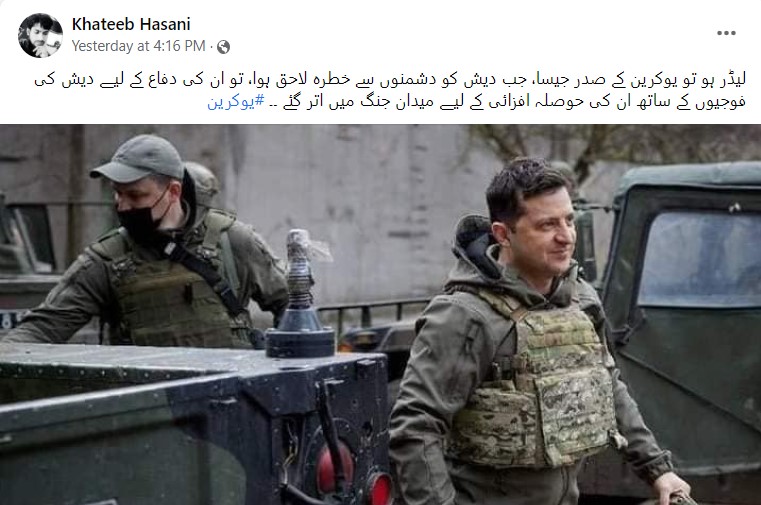The width and height of the screenshot is (761, 505).
Task: Click the antenna mount on the vehicle
Action: (x=300, y=296)
